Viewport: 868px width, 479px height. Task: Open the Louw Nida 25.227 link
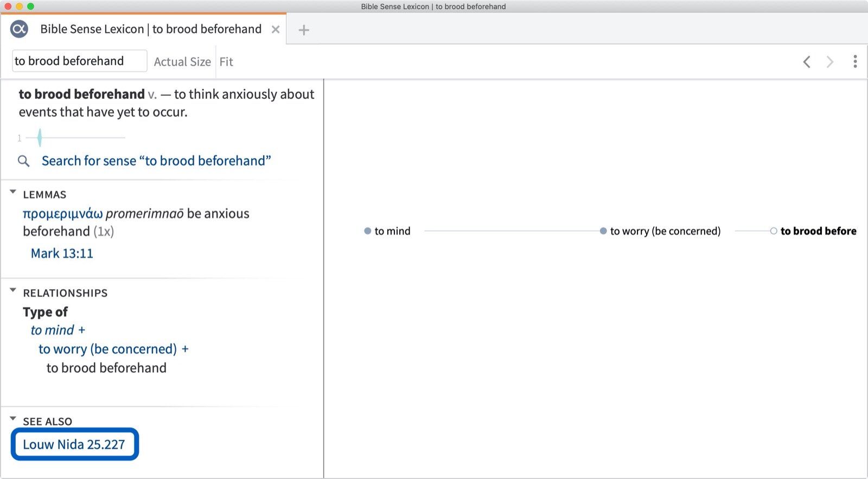click(74, 444)
